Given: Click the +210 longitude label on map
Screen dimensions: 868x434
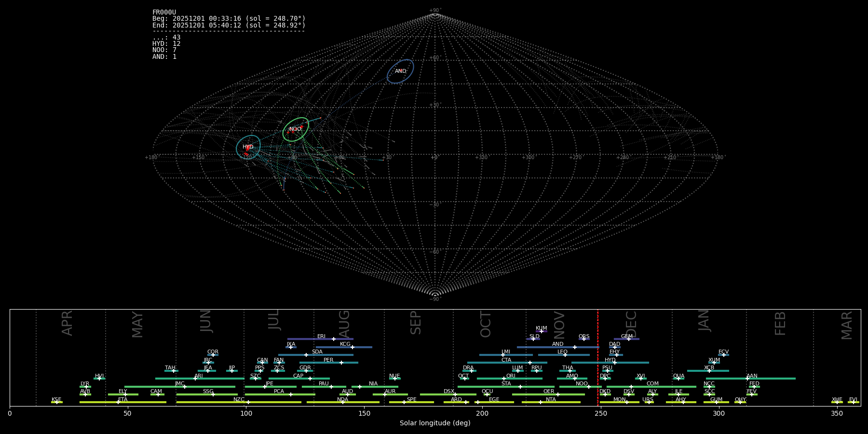Looking at the screenshot, I should [670, 157].
